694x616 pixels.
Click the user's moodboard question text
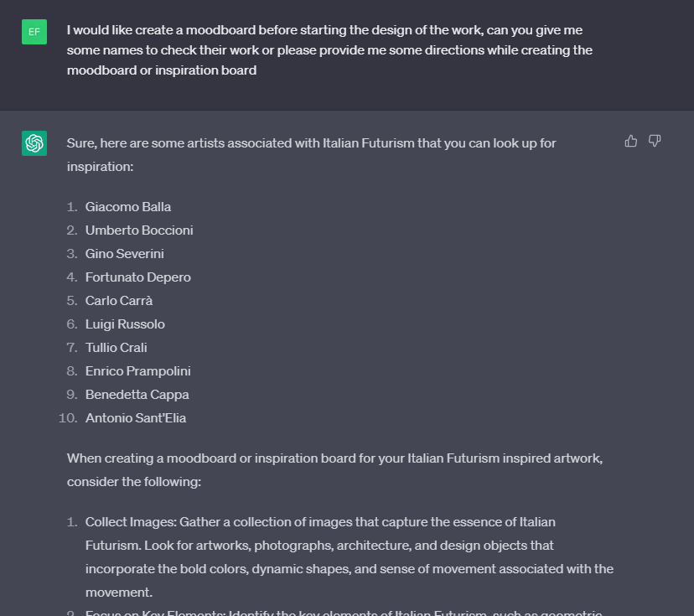click(329, 50)
